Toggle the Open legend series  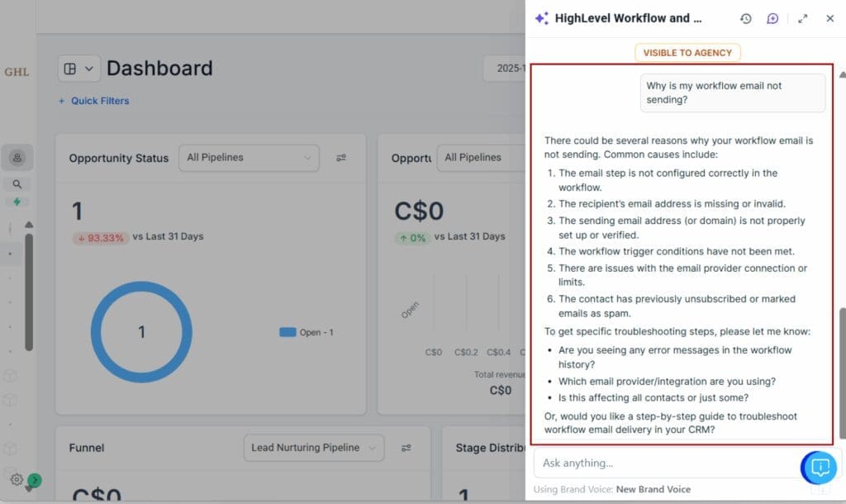point(305,332)
